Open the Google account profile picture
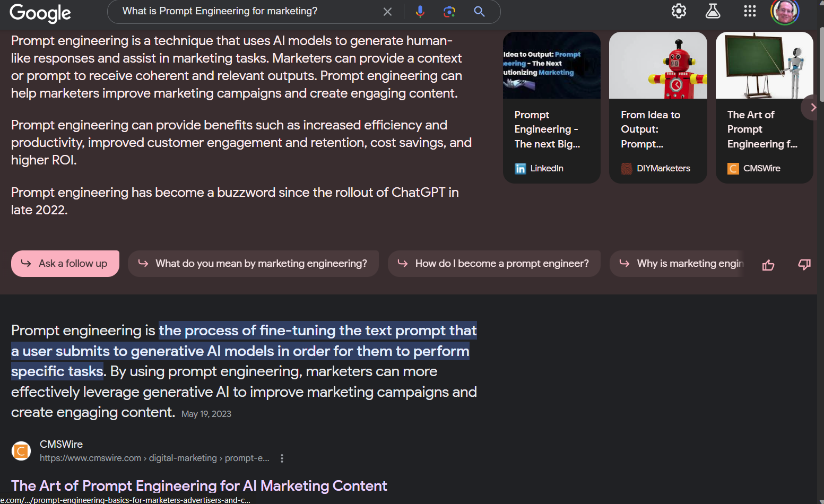Screen dimensions: 824x504 [785, 12]
